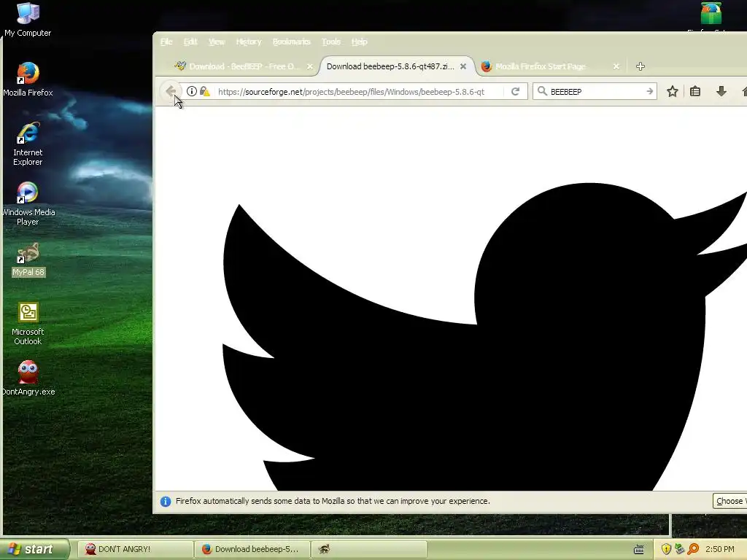Open the Downloads arrow panel
Image resolution: width=747 pixels, height=560 pixels.
tap(721, 91)
